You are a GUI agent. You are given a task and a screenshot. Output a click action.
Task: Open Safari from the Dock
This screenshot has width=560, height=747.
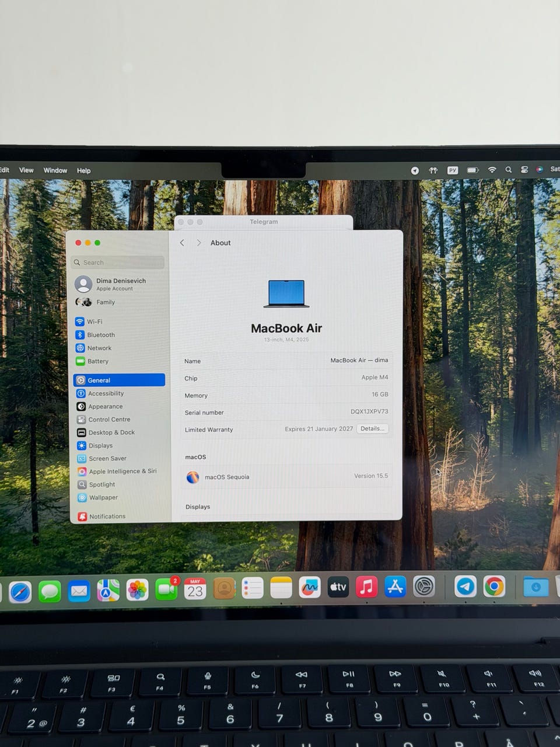[20, 592]
